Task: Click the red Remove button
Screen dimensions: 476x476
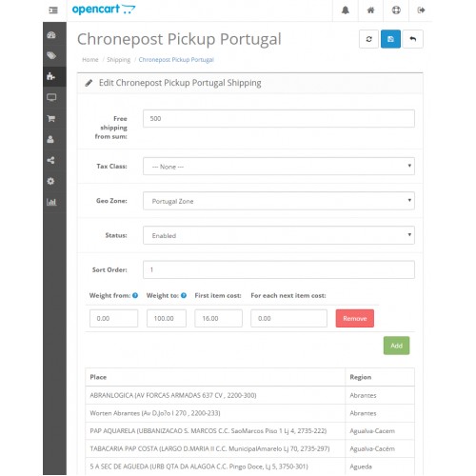Action: [355, 318]
